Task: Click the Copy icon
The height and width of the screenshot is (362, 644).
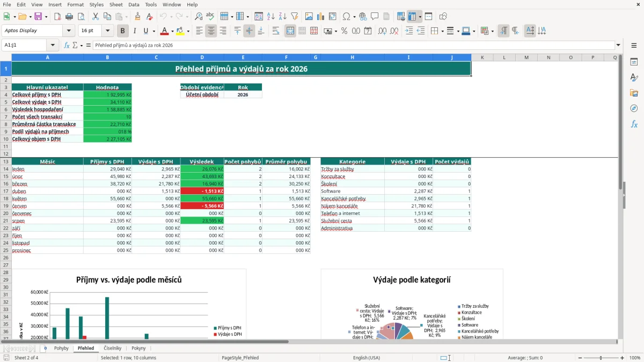Action: point(107,17)
